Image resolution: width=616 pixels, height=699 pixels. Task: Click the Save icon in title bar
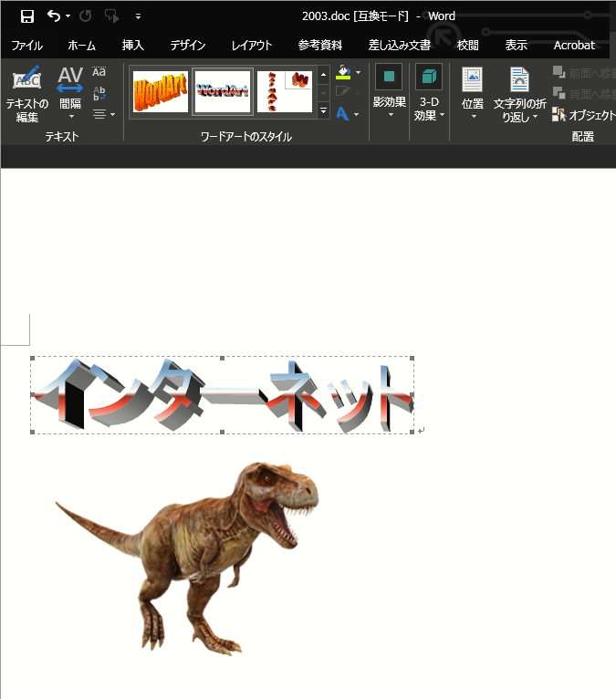point(27,16)
